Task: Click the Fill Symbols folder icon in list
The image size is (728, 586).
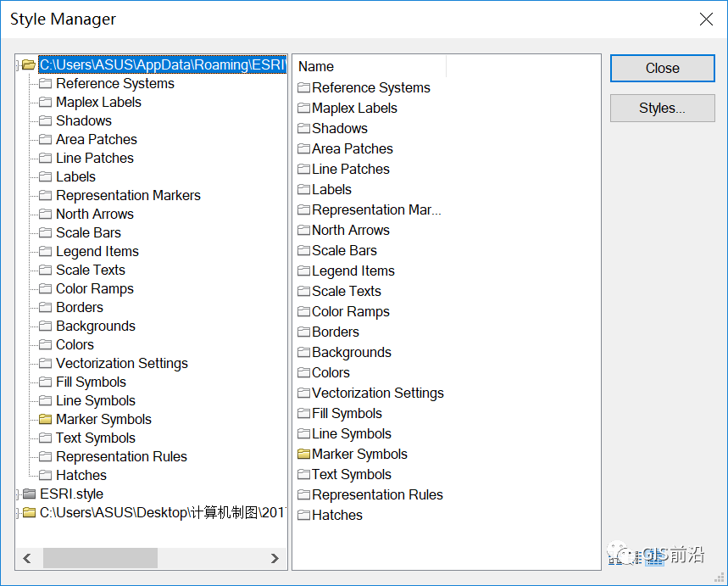Action: coord(304,413)
